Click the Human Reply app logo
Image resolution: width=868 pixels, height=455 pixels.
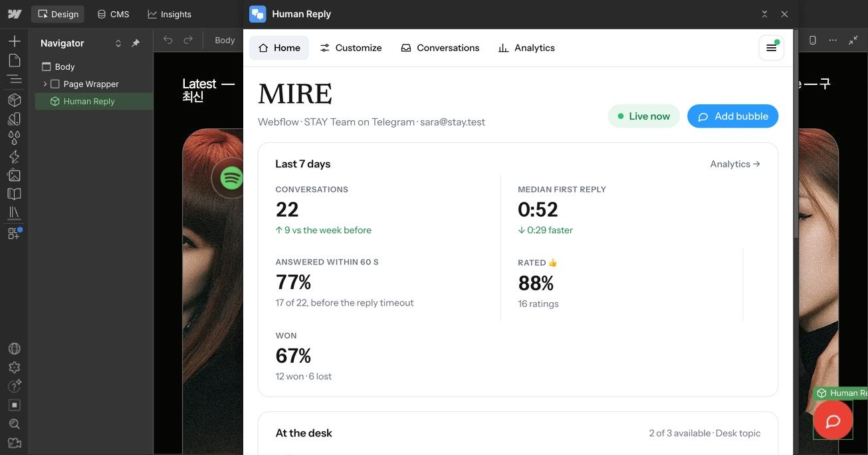tap(257, 14)
